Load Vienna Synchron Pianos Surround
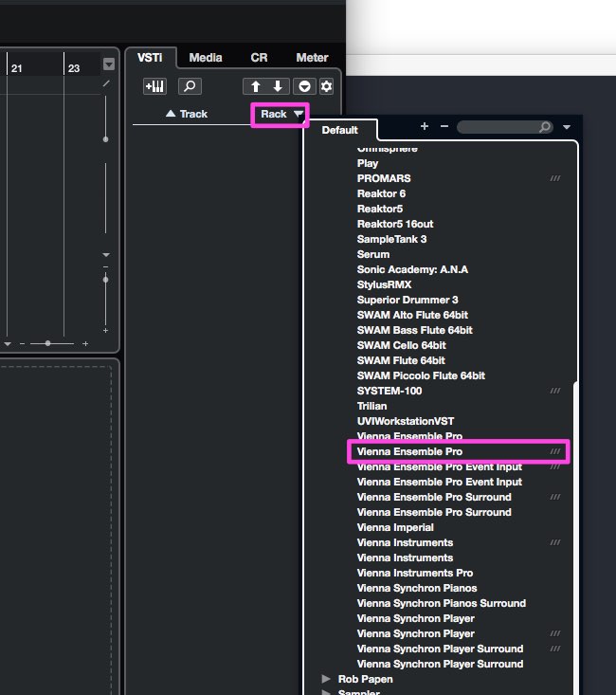 pyautogui.click(x=442, y=603)
